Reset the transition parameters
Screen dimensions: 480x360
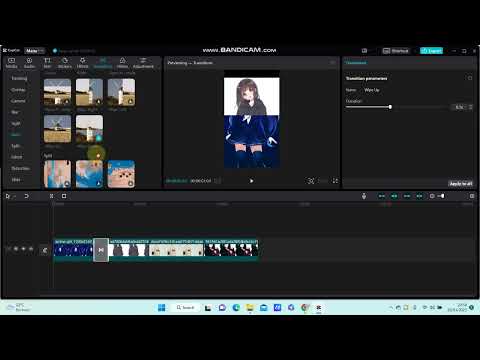pyautogui.click(x=470, y=78)
